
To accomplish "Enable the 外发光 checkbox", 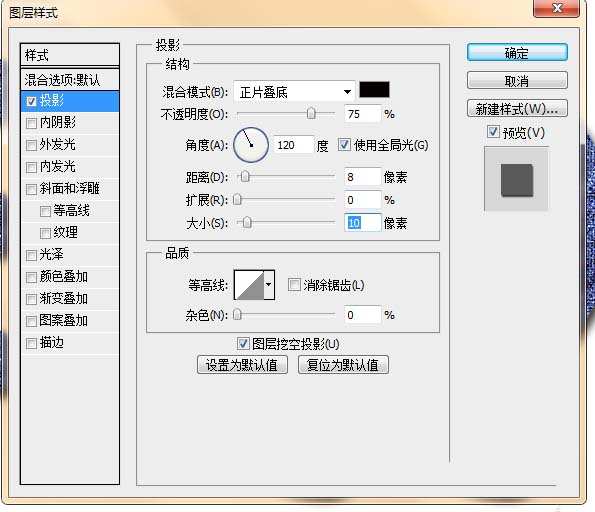I will 31,145.
